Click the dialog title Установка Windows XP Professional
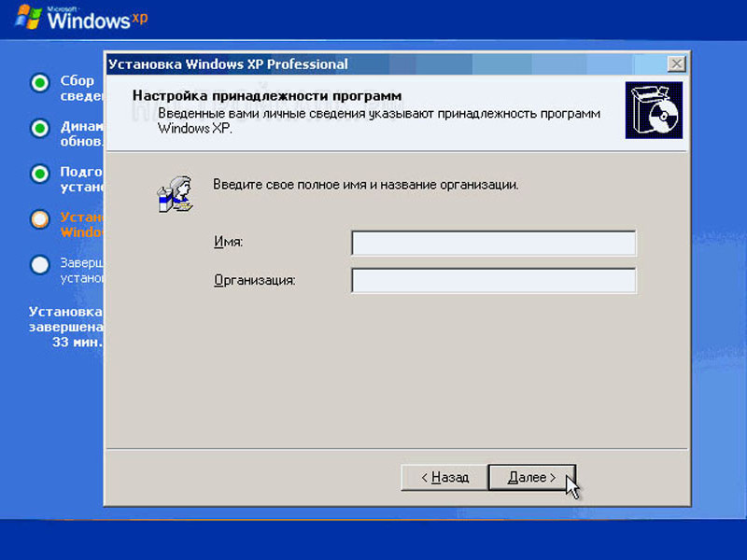 pos(228,63)
